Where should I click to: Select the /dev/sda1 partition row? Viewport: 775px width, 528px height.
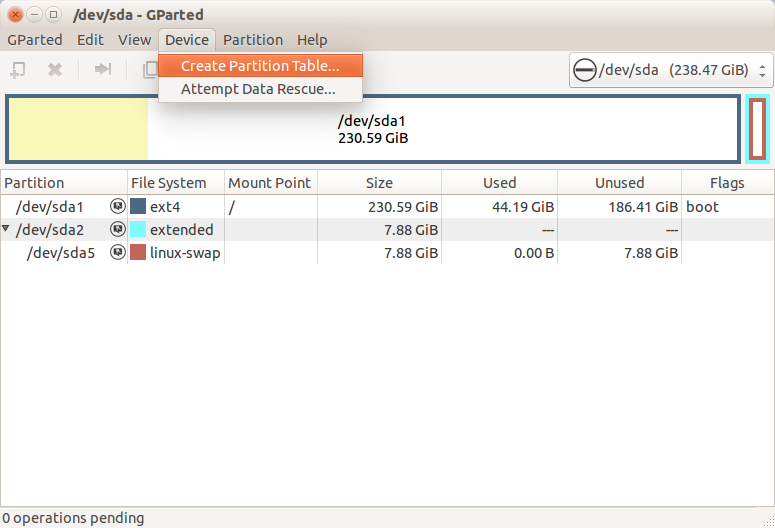point(387,206)
